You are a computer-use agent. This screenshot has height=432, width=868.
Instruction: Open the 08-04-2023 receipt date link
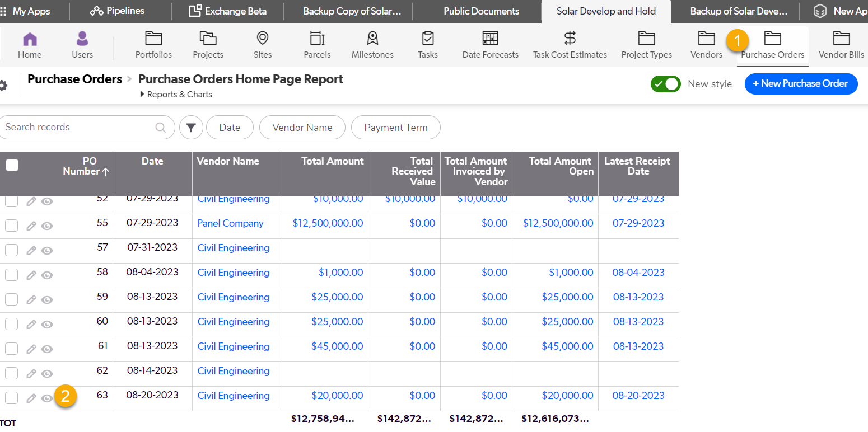[x=638, y=273]
